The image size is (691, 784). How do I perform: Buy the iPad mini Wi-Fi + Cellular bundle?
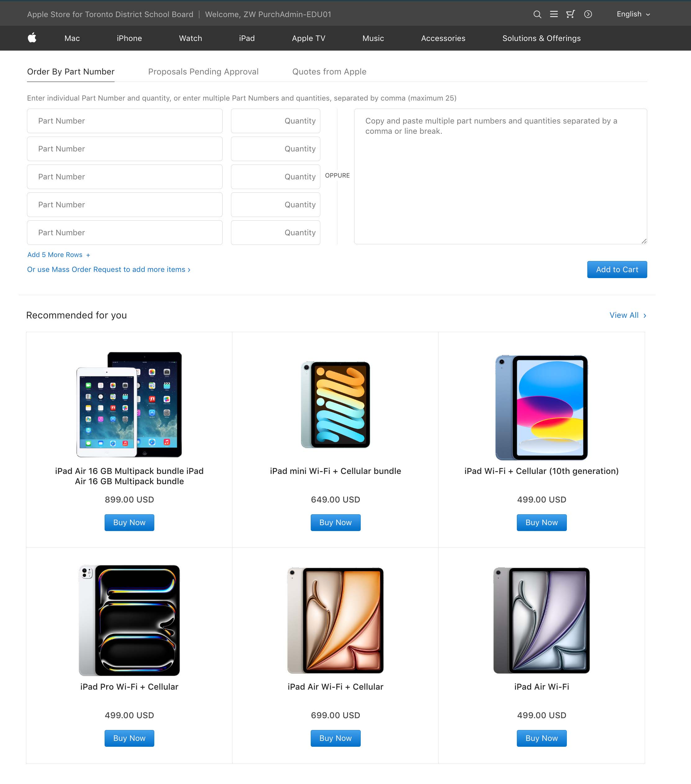335,522
